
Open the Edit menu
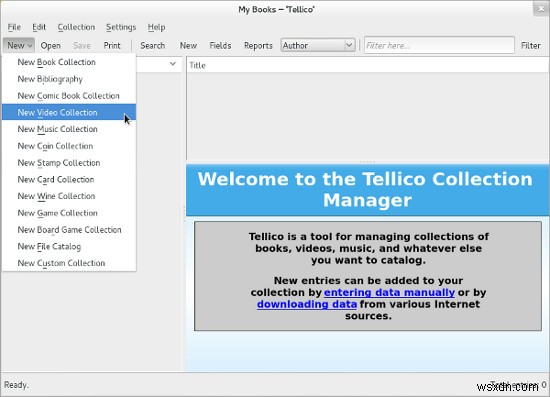(x=39, y=27)
